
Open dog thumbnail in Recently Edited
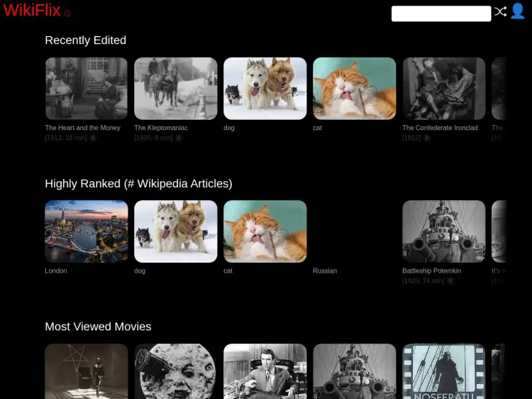pyautogui.click(x=265, y=88)
